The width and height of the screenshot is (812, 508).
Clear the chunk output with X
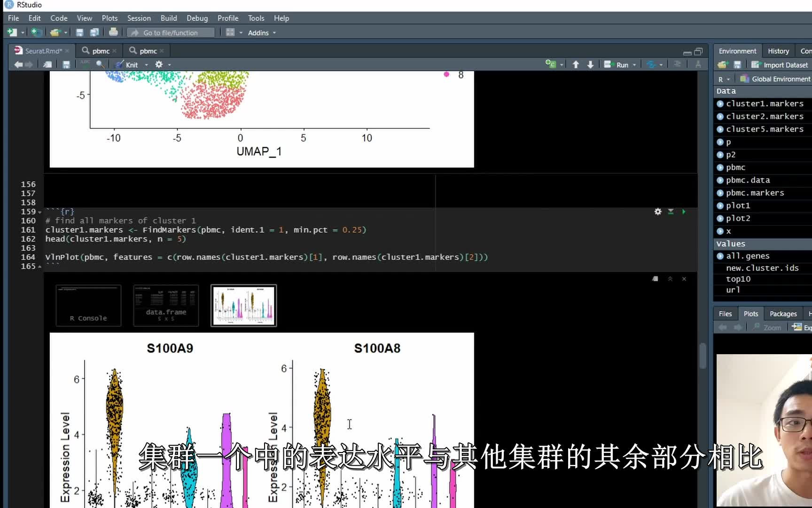coord(684,279)
